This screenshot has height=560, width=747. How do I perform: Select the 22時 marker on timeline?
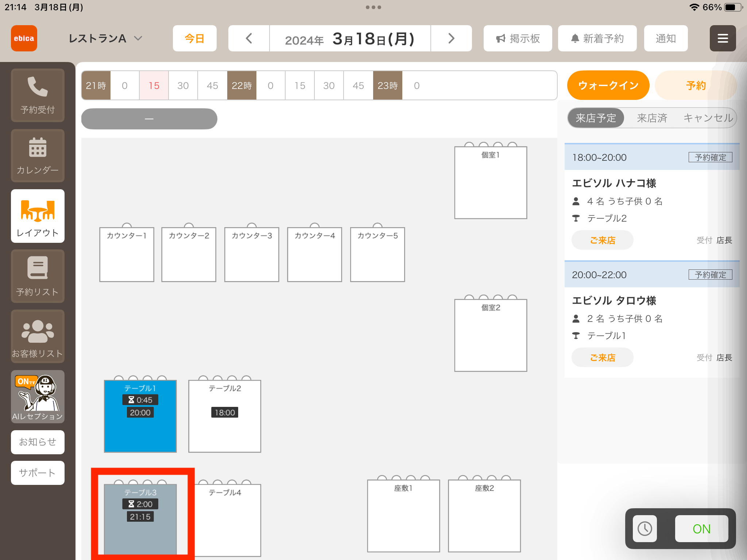coord(241,85)
